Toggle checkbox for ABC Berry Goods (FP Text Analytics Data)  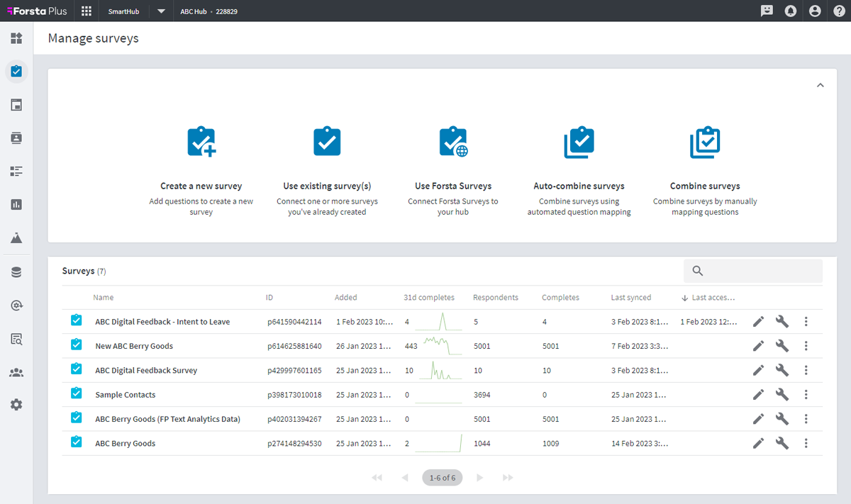(77, 418)
